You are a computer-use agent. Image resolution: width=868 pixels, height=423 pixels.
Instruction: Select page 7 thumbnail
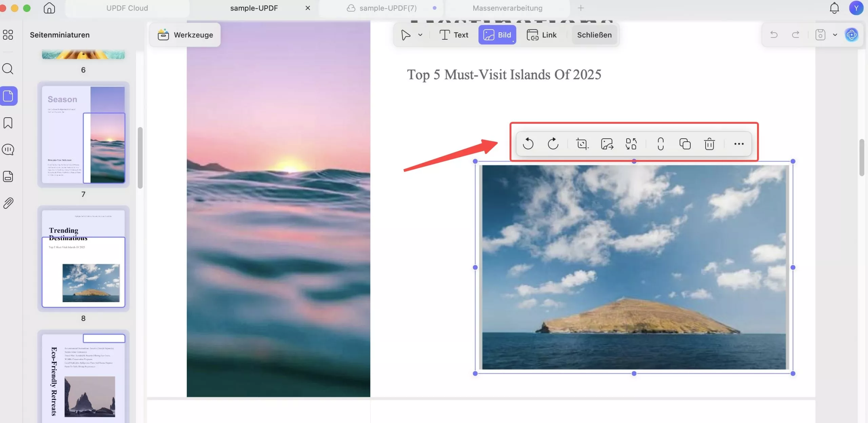pyautogui.click(x=83, y=135)
